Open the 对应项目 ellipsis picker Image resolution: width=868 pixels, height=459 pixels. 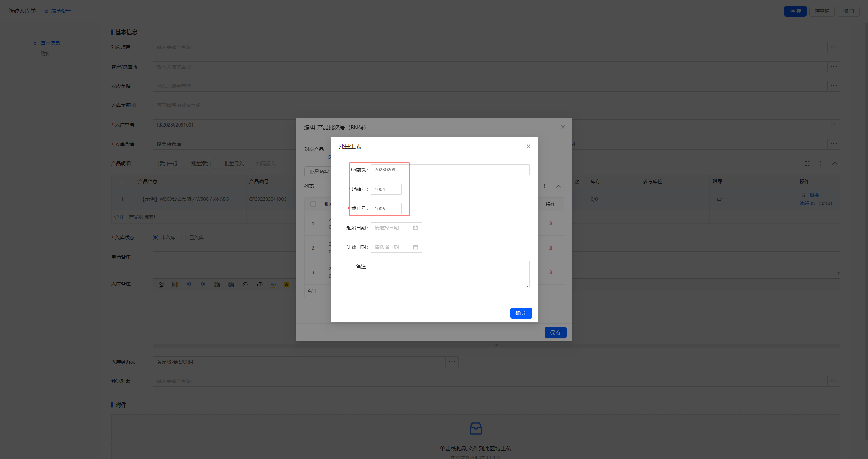pyautogui.click(x=834, y=47)
